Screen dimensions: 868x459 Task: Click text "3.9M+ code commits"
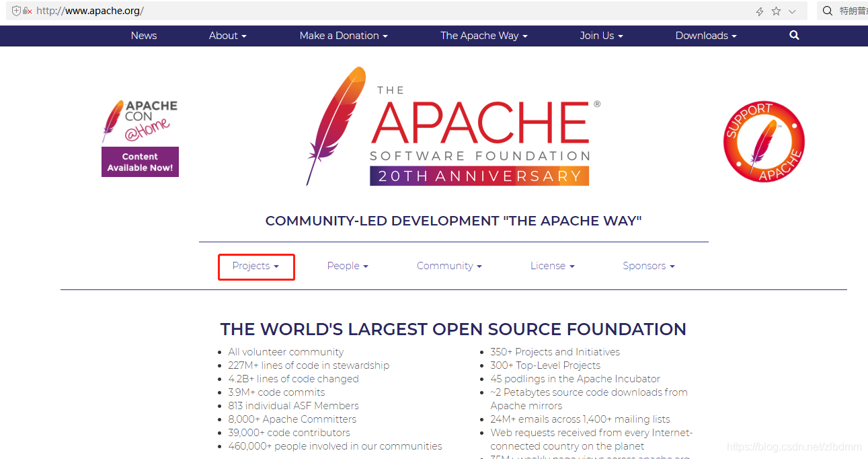pos(276,392)
